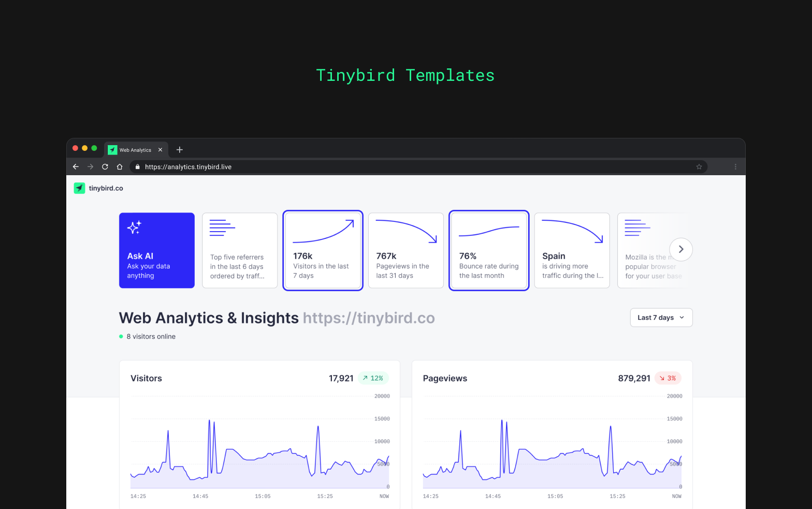Select the 76% Bounce rate card
Screen dimensions: 812x509
[489, 250]
